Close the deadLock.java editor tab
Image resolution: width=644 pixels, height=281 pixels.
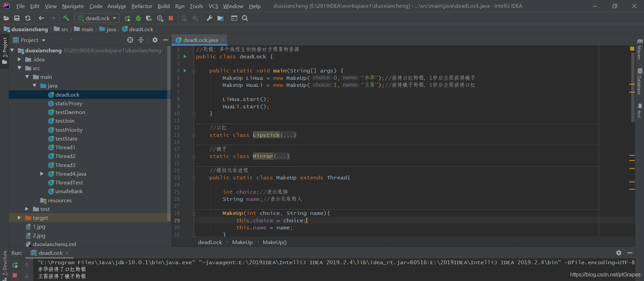pyautogui.click(x=222, y=40)
